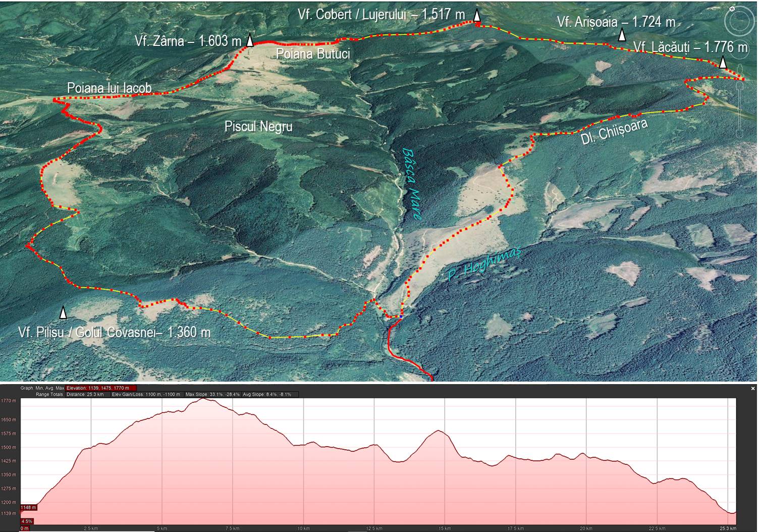Image resolution: width=759 pixels, height=532 pixels.
Task: Click the Poiana Butuci map label
Action: [x=313, y=54]
